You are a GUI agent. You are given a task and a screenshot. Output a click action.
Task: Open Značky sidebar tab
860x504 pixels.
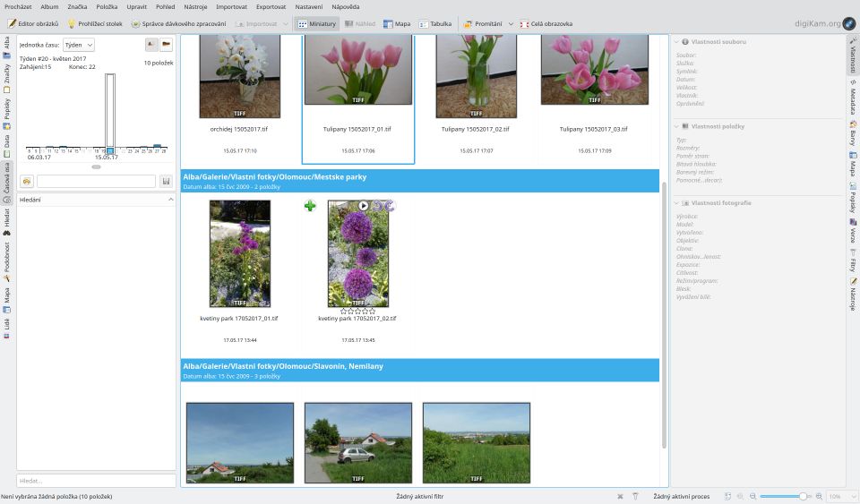click(x=6, y=79)
